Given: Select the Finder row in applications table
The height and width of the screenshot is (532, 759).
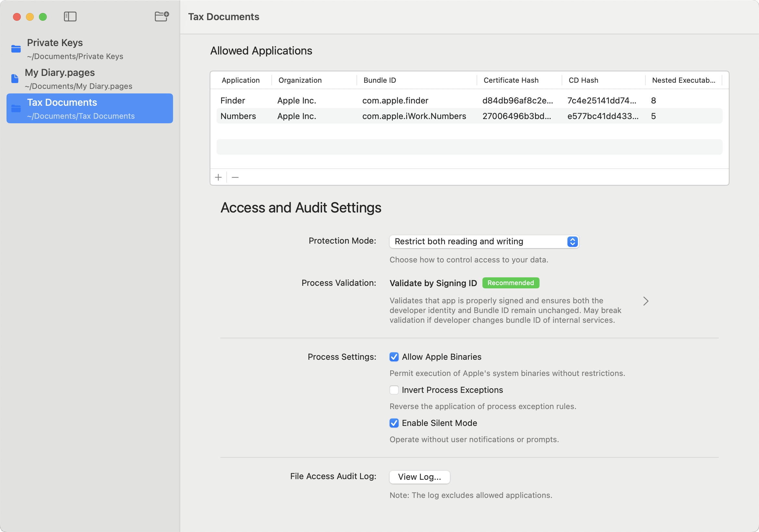Looking at the screenshot, I should pos(469,100).
